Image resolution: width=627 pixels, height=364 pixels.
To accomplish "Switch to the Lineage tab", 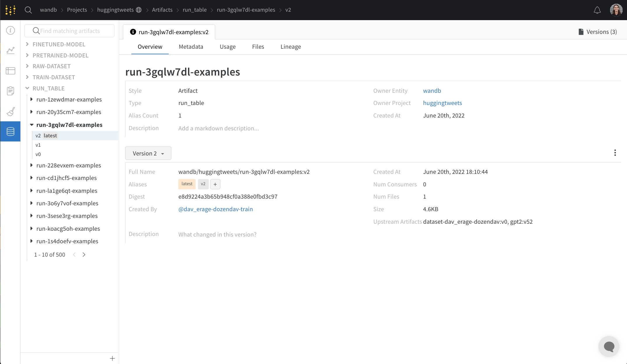I will pyautogui.click(x=291, y=47).
